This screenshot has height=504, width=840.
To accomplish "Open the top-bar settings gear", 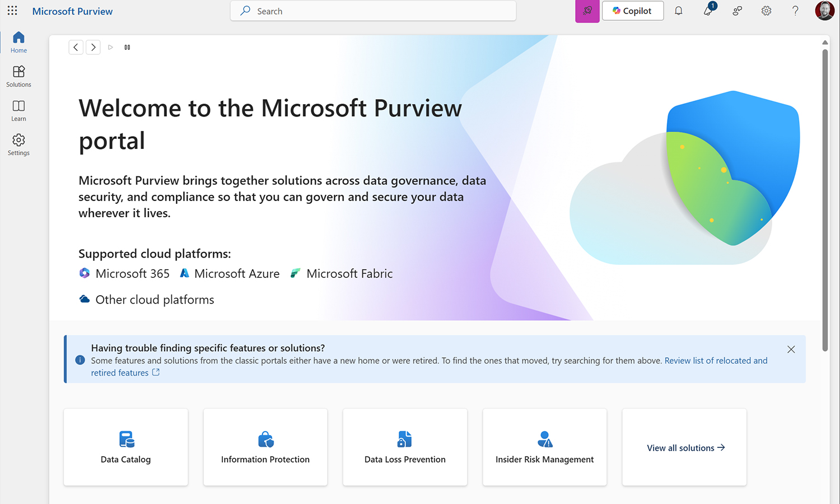I will click(x=766, y=11).
